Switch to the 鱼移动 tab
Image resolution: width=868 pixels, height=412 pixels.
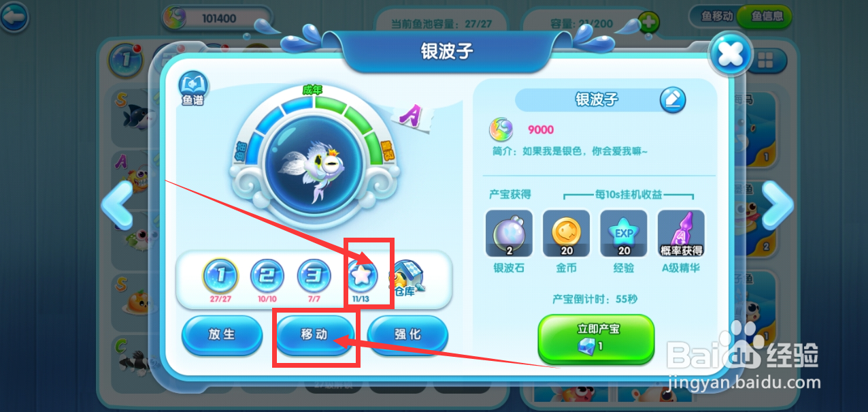pyautogui.click(x=716, y=15)
